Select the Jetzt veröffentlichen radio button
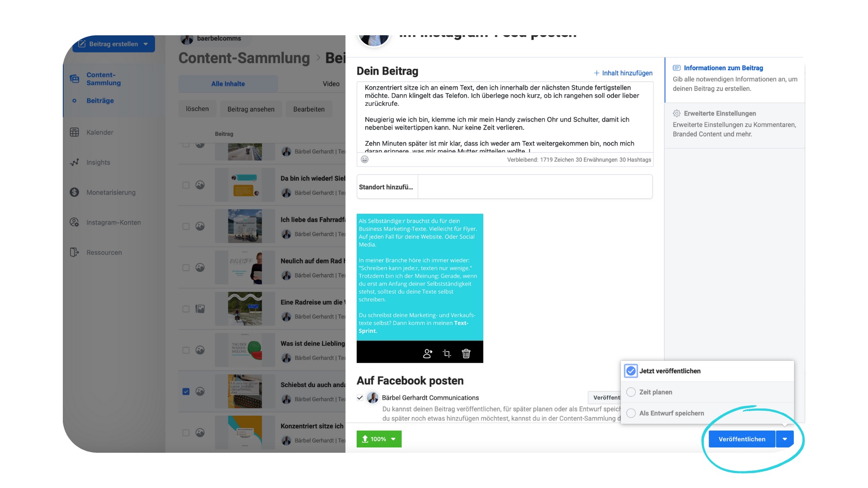The image size is (868, 488). click(x=630, y=371)
